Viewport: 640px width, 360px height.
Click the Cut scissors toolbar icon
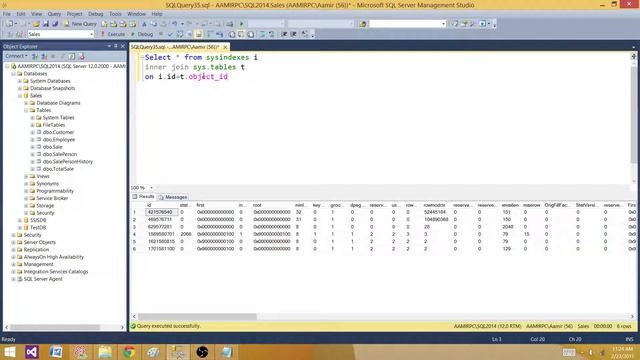point(144,24)
